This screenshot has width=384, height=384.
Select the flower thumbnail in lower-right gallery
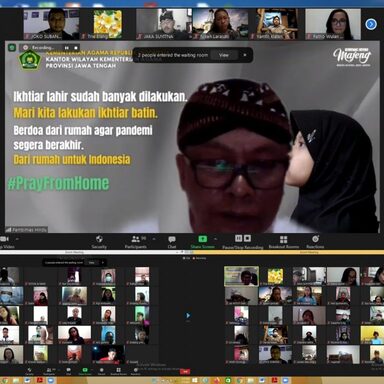click(x=275, y=276)
